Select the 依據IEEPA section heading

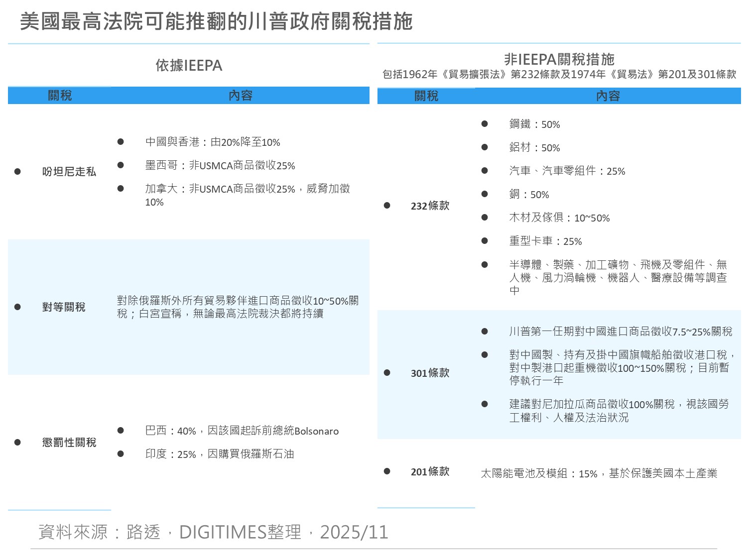[x=189, y=66]
